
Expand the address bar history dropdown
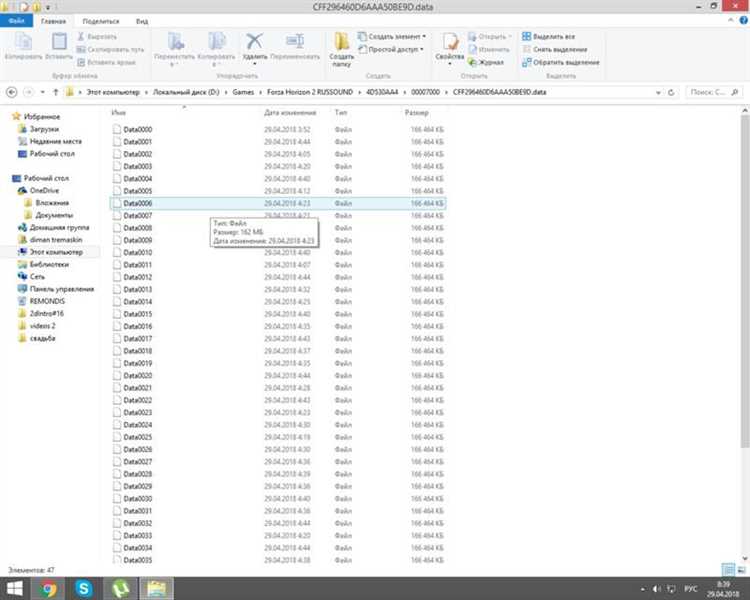pos(658,92)
